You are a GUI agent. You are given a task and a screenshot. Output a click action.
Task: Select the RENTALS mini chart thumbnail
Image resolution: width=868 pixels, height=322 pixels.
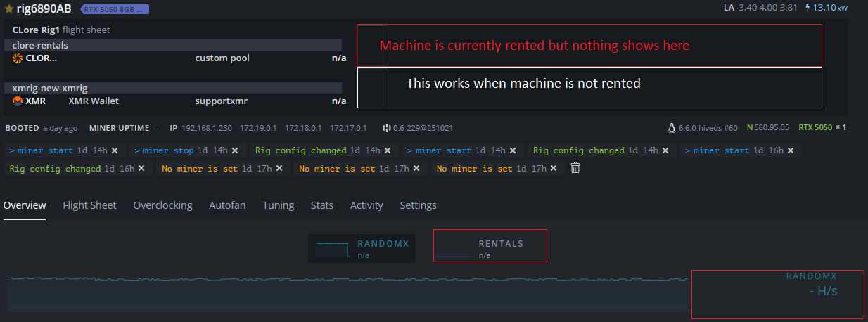coord(490,247)
